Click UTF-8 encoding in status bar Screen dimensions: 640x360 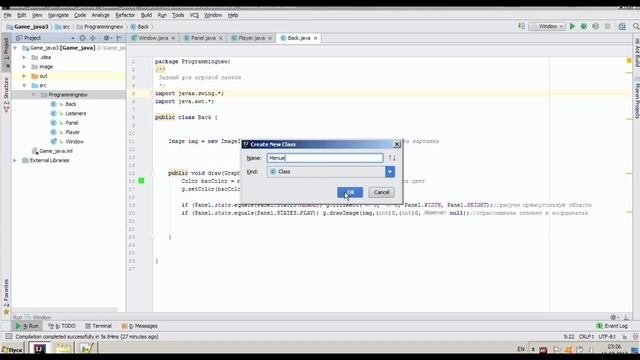click(x=607, y=337)
